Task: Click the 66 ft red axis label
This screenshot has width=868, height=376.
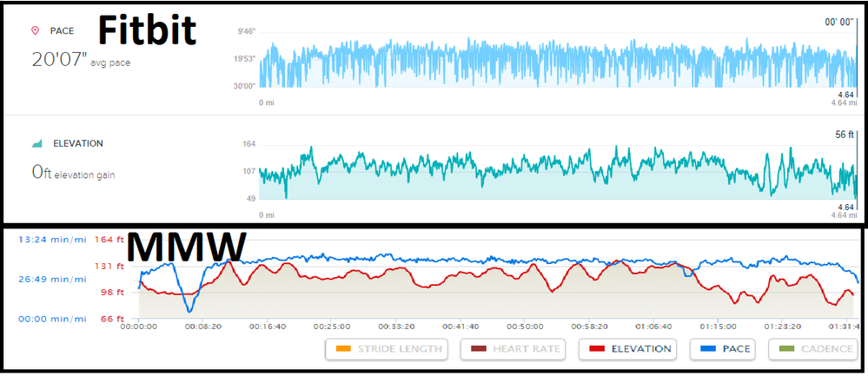Action: click(x=112, y=319)
